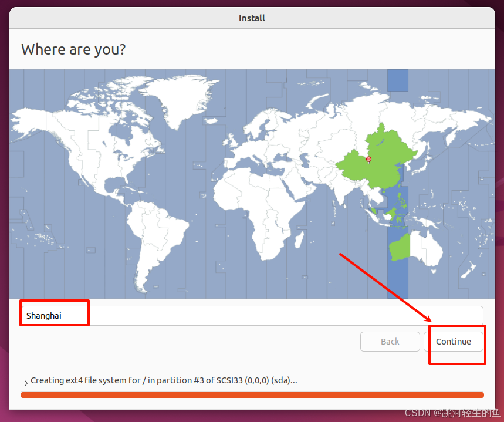Click the Back button
This screenshot has width=504, height=422.
tap(390, 342)
